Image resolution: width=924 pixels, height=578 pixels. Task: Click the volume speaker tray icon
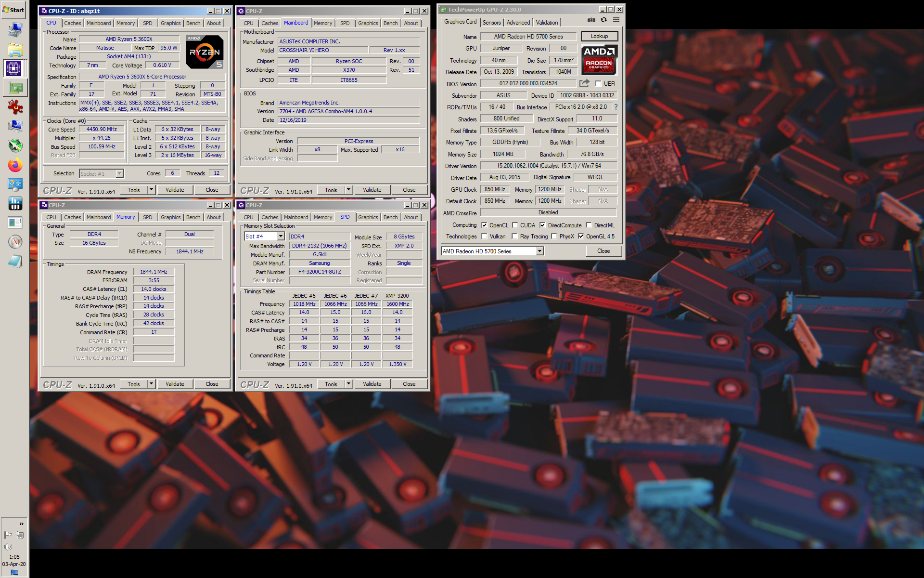8,546
